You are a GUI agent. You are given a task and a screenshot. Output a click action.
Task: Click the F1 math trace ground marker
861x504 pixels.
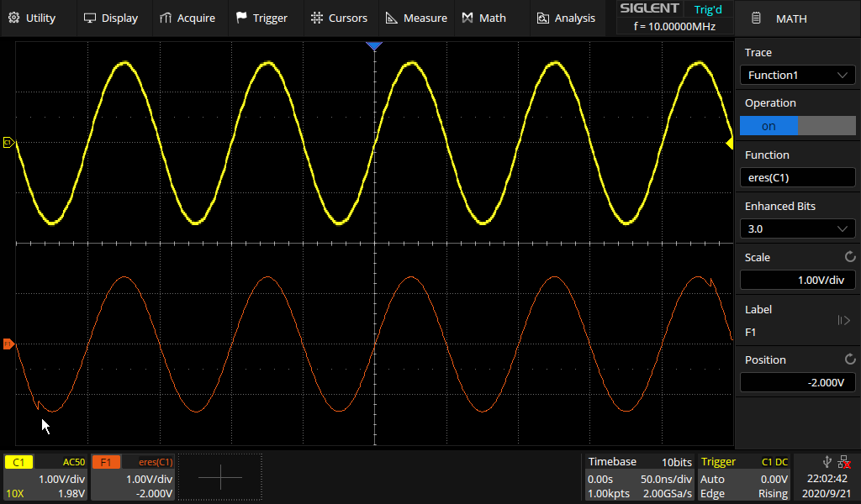tap(8, 344)
